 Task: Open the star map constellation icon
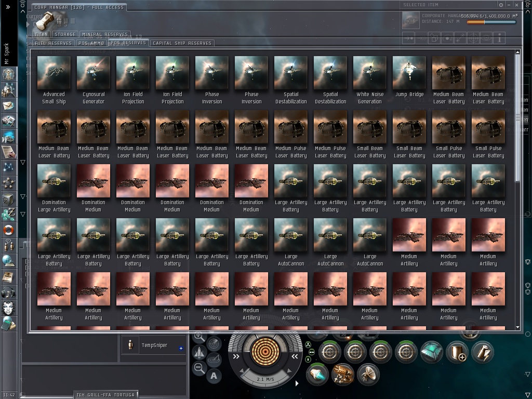pos(8,167)
